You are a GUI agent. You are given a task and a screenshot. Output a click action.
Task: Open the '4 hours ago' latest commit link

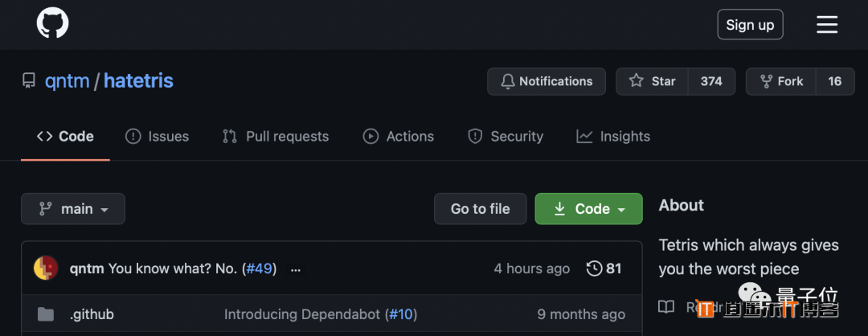click(531, 269)
